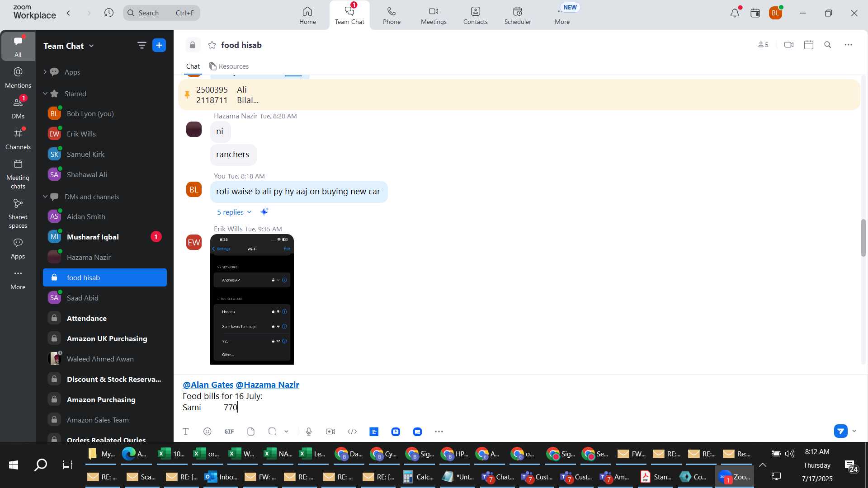
Task: Schedule a meeting from channel header
Action: [x=809, y=45]
